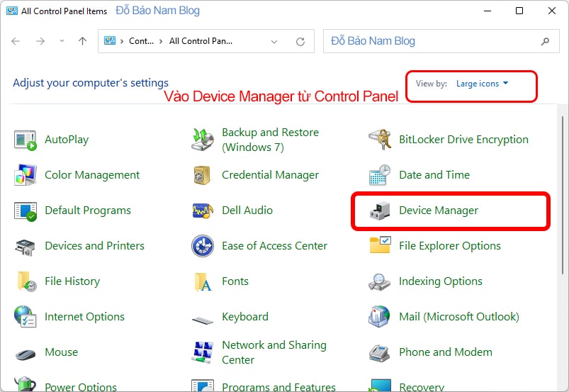This screenshot has height=392, width=569.
Task: Click the All Control Pan... breadcrumb segment
Action: [201, 41]
